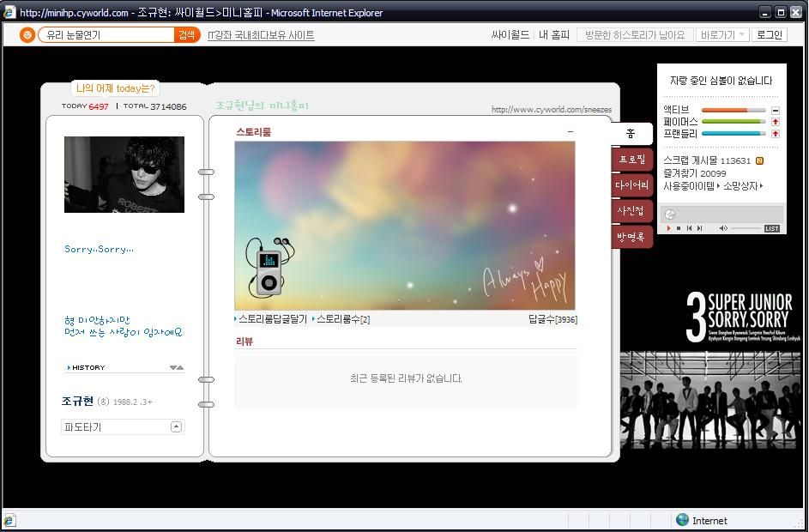
Task: Open the 스토리룸수[2] link
Action: pos(342,319)
